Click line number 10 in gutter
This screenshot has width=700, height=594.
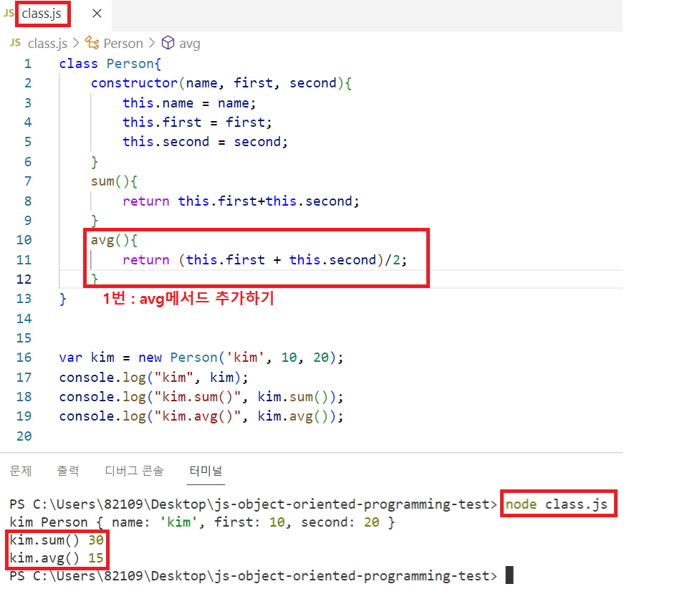point(24,240)
